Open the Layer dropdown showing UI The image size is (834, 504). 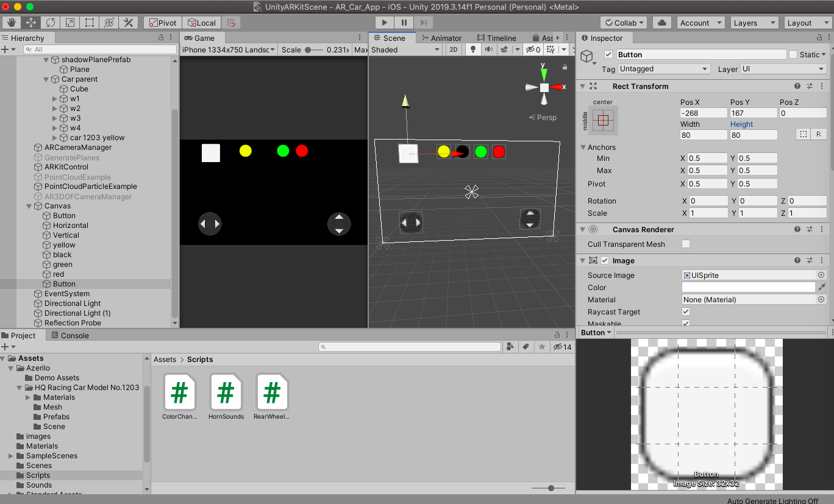(783, 69)
